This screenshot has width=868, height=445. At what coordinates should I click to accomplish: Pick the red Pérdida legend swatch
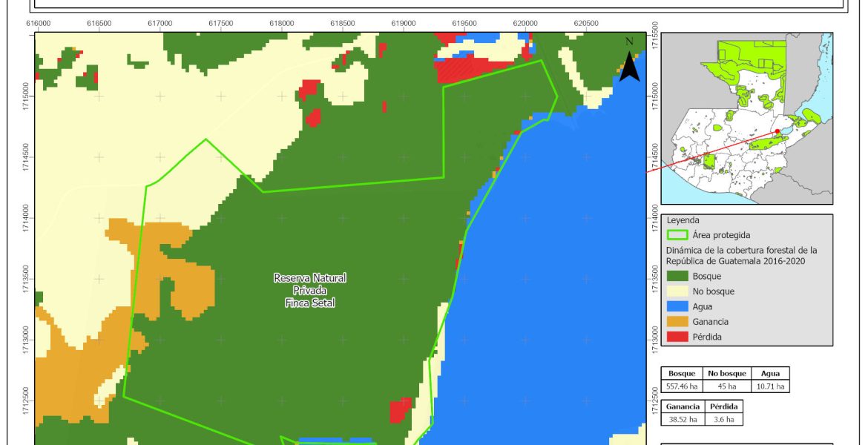(677, 337)
